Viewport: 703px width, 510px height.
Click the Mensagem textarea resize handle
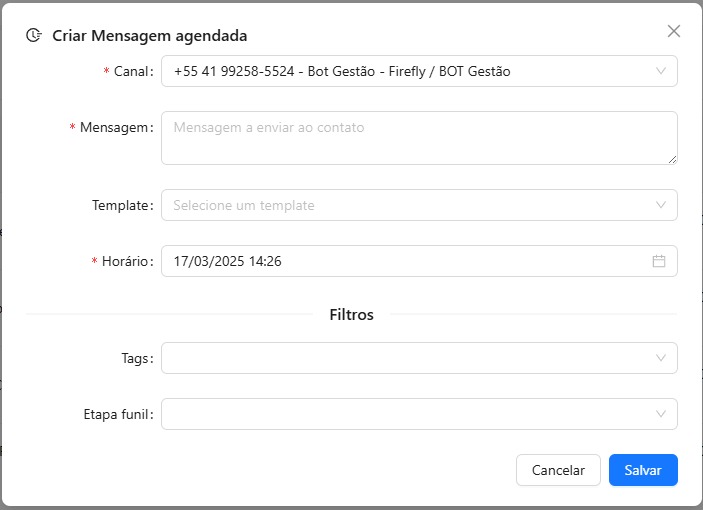click(x=672, y=159)
